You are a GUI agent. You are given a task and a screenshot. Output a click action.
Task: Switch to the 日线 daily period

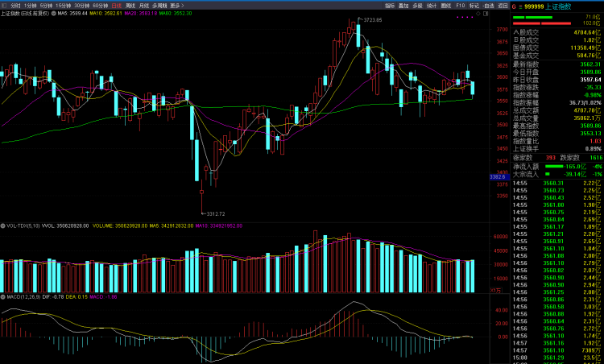point(116,6)
